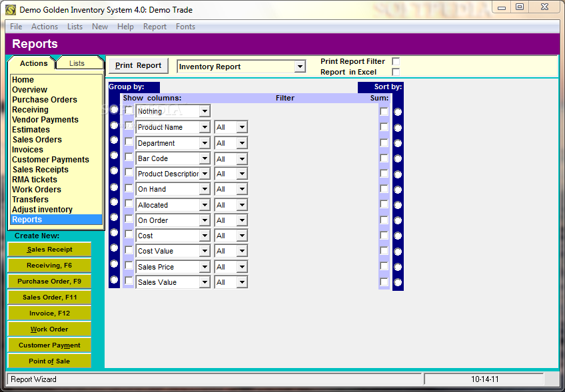Create a new Work Order
This screenshot has width=565, height=392.
(x=49, y=329)
